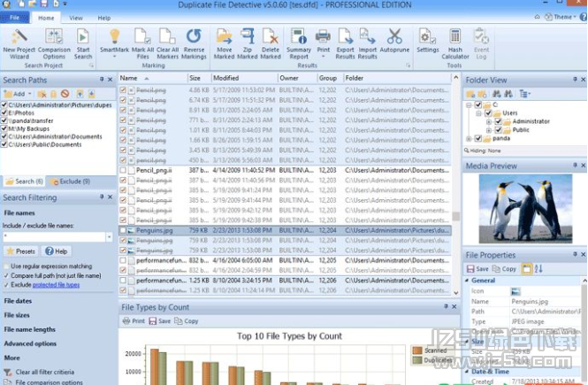Select the Search (6) tab
The height and width of the screenshot is (385, 588).
click(x=24, y=181)
